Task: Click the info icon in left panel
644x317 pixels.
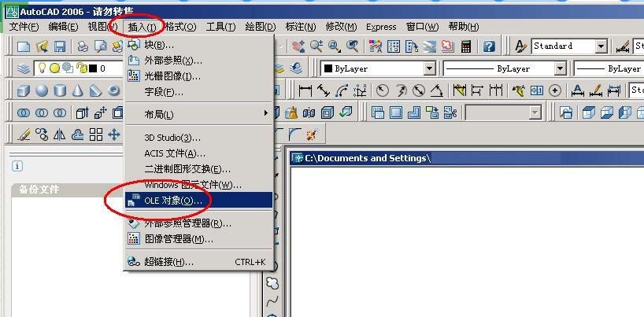Action: coord(17,166)
